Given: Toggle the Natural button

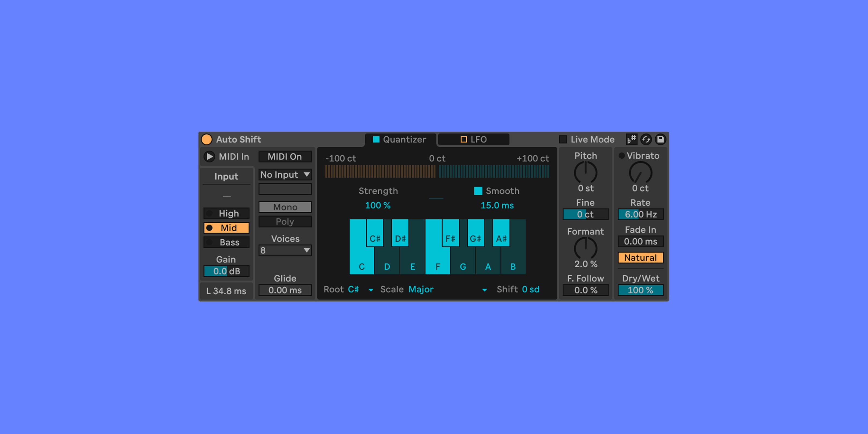Looking at the screenshot, I should click(x=640, y=258).
